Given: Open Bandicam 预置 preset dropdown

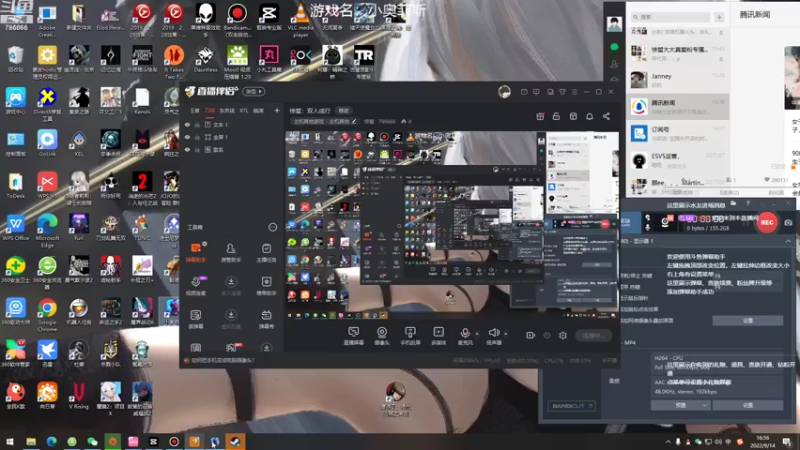Looking at the screenshot, I should [x=680, y=405].
